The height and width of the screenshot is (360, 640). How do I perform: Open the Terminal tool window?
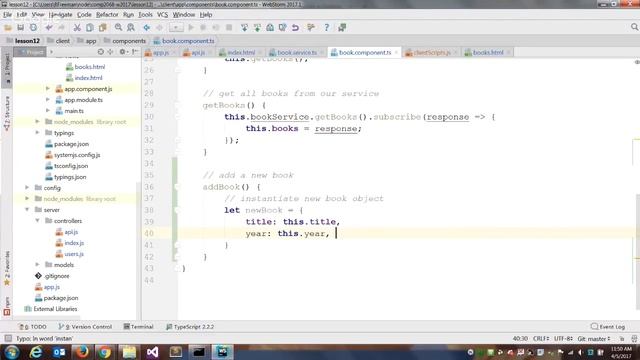[x=139, y=327]
